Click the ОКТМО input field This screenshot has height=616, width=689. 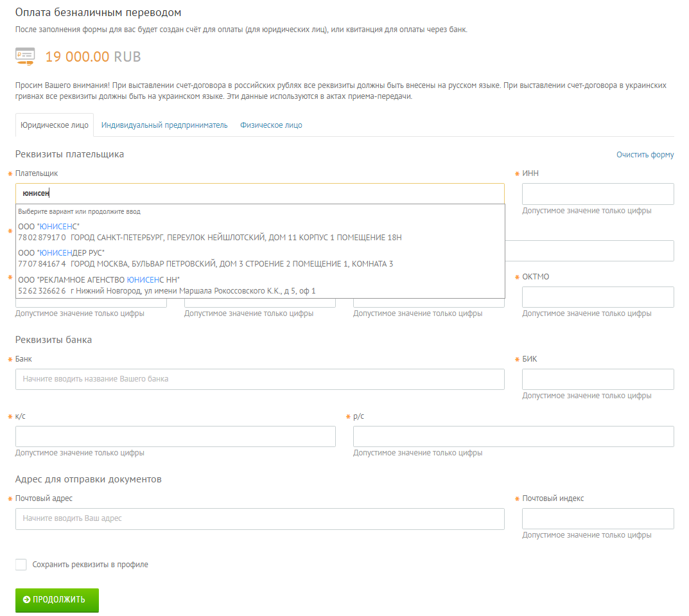coord(598,297)
